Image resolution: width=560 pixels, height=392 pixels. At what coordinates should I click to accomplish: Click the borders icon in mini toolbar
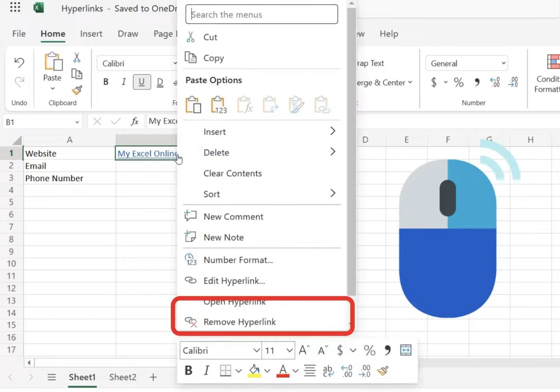click(x=226, y=371)
